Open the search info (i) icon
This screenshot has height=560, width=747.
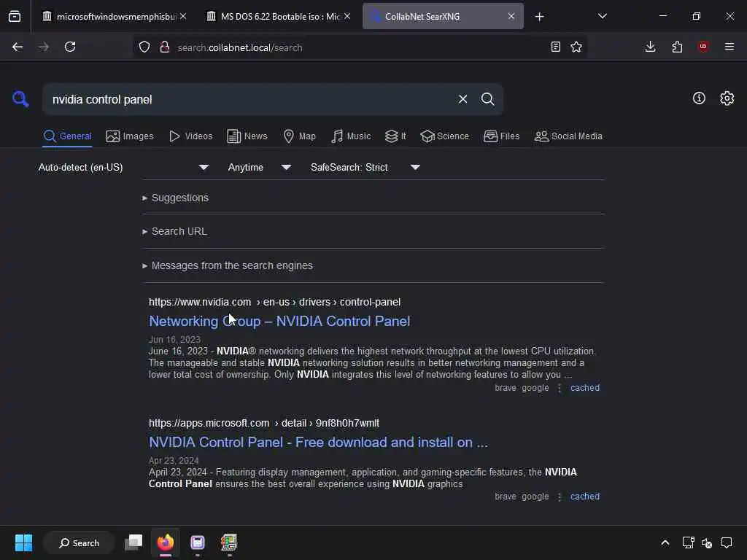pos(699,98)
